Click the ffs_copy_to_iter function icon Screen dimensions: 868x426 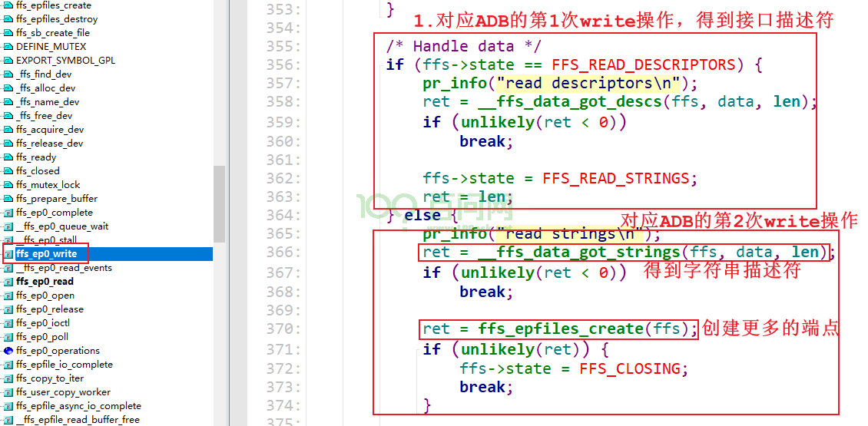point(8,378)
